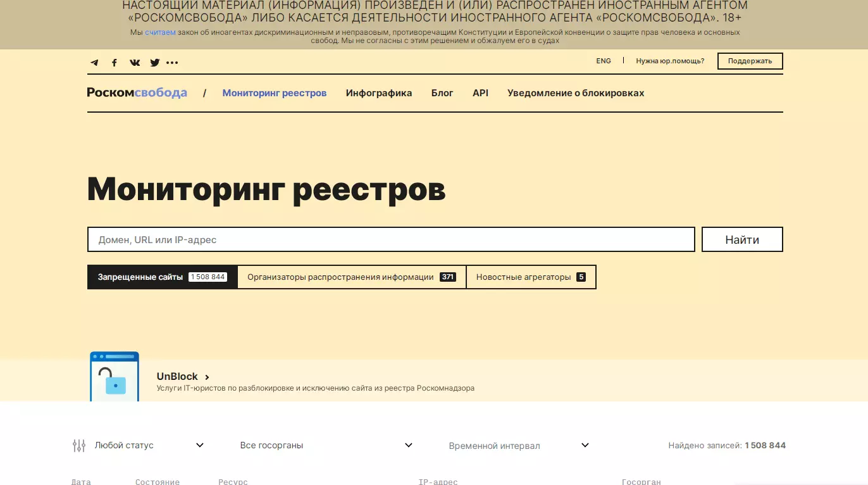Click the UnBlock padlock browser illustration
Viewport: 868px width, 485px height.
(115, 376)
